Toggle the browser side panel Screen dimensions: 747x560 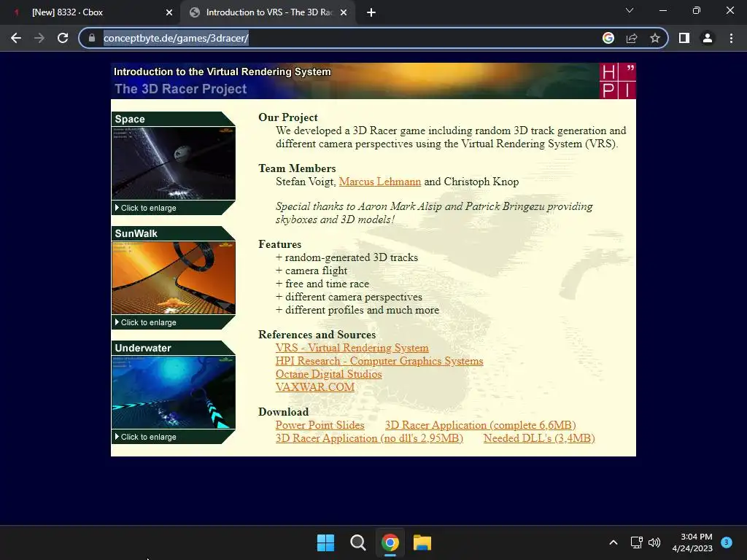684,38
